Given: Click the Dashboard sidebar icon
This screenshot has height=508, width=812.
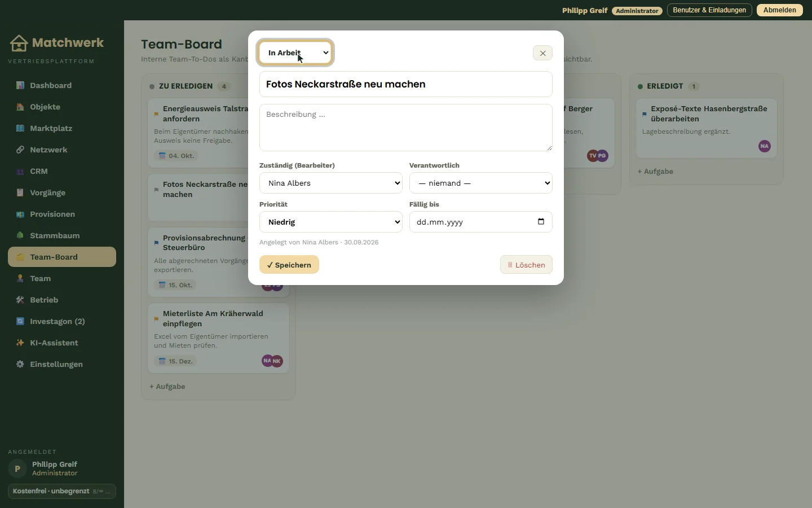Looking at the screenshot, I should tap(20, 85).
